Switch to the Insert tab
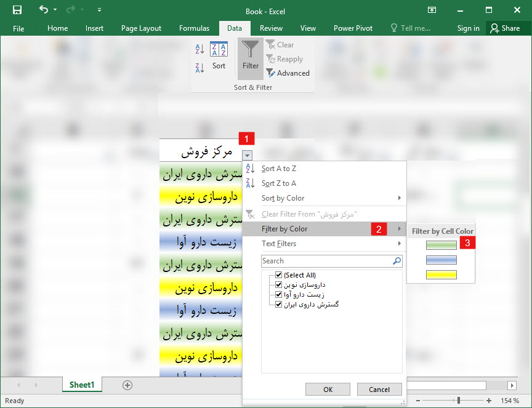This screenshot has height=408, width=532. point(94,28)
